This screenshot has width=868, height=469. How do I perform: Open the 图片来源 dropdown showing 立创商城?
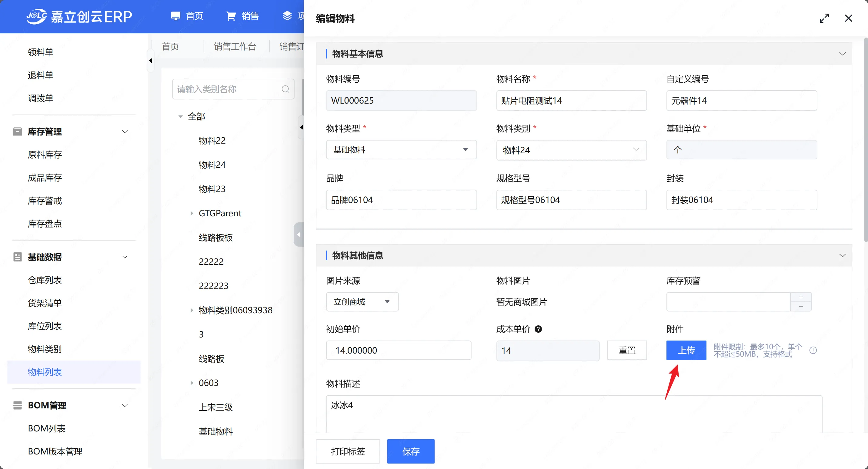point(362,301)
